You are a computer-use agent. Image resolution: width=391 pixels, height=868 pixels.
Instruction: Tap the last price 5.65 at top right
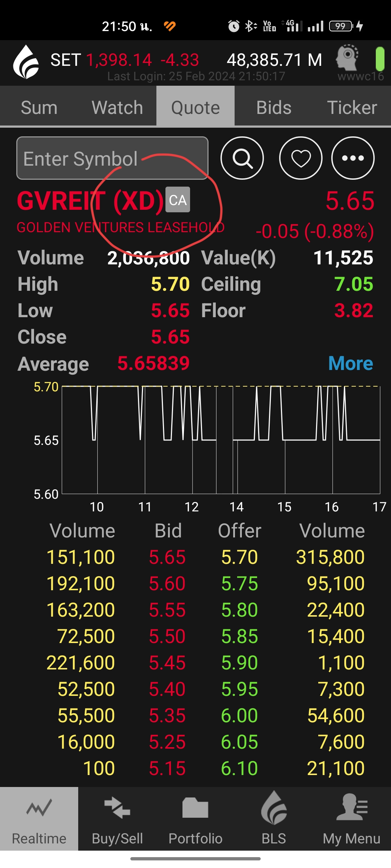tap(350, 200)
